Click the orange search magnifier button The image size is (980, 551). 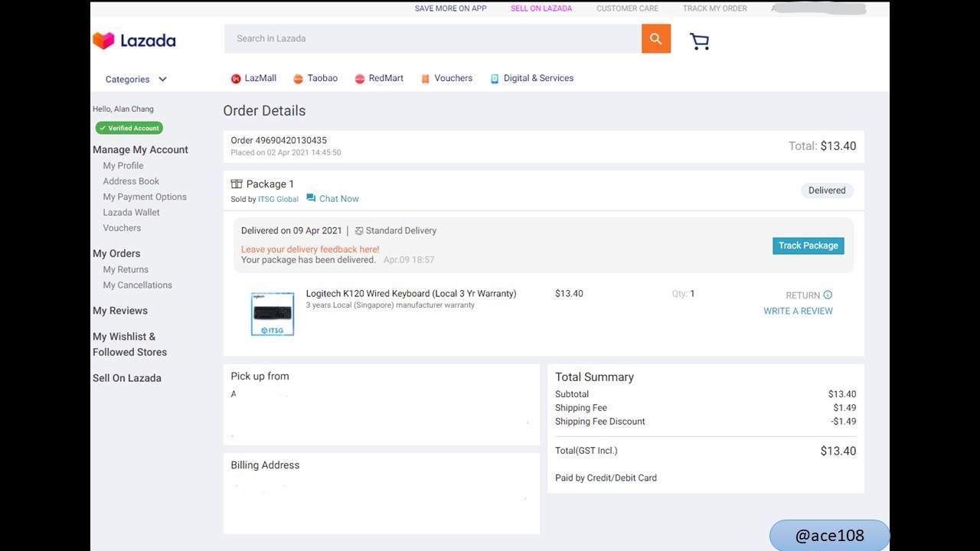pos(656,38)
